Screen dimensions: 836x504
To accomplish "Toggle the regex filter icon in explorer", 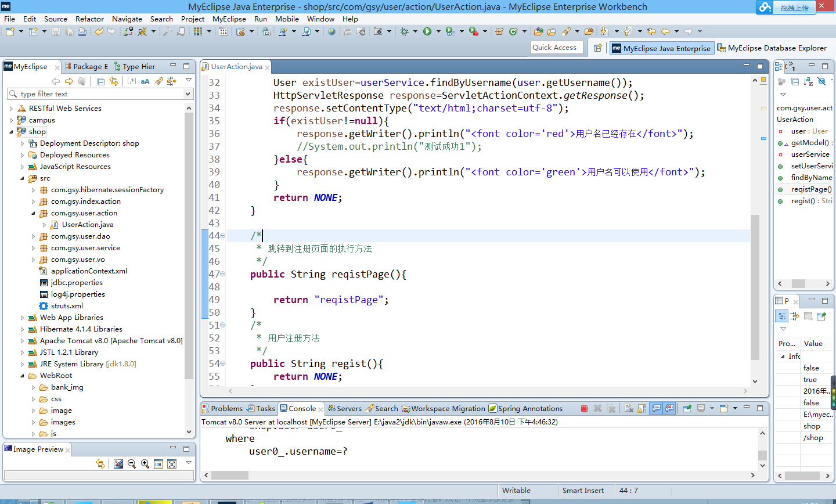I will pyautogui.click(x=132, y=81).
